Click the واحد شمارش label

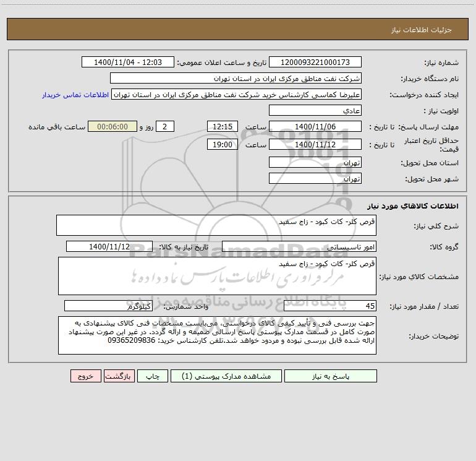pos(186,307)
